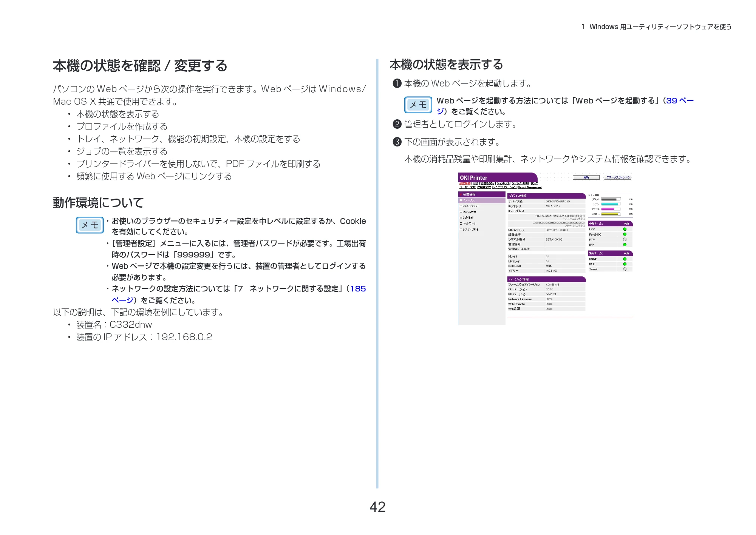The image size is (756, 535).
Task: Click the black toner level bar
Action: 611,199
